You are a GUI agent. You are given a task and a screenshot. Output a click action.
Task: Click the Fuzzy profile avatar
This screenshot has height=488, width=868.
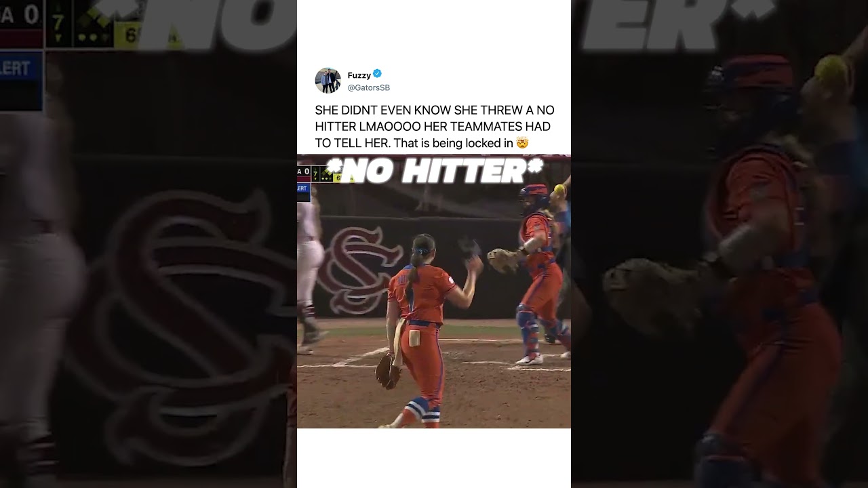(328, 81)
